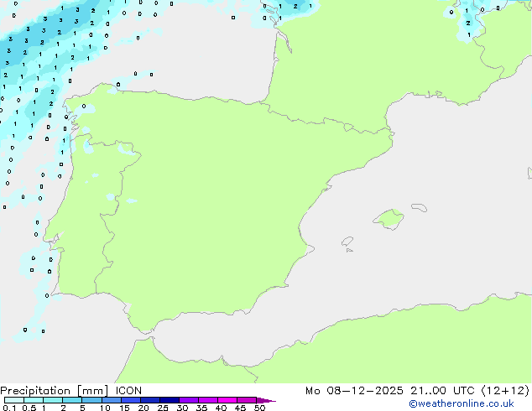Click the above-50 mm legend arrow tip
This screenshot has height=411, width=532.
tap(266, 400)
